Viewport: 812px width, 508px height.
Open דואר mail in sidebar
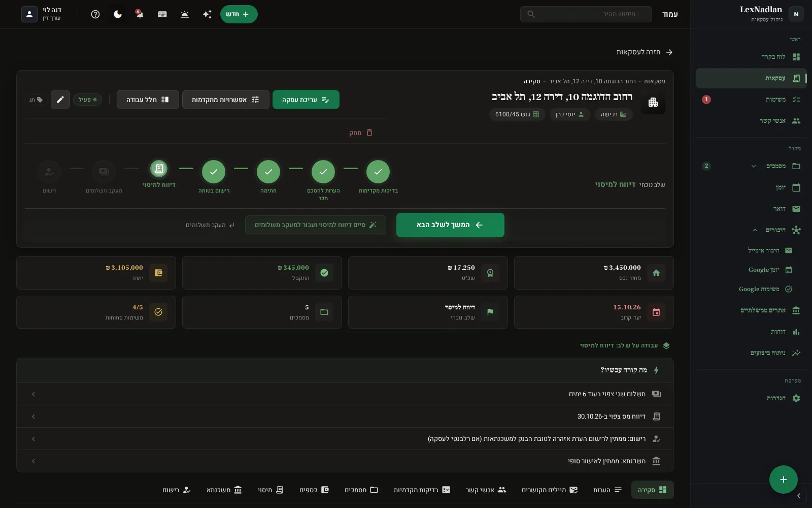pyautogui.click(x=751, y=209)
